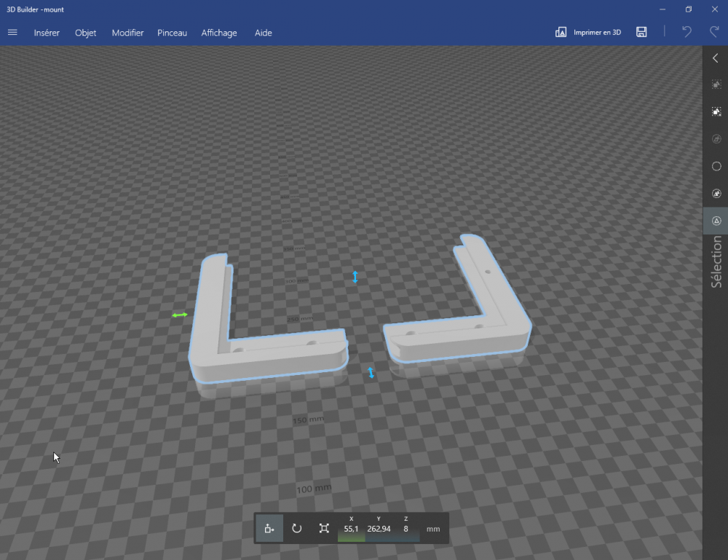Edit the Z value 8
Screen dimensions: 728x560
[405, 529]
